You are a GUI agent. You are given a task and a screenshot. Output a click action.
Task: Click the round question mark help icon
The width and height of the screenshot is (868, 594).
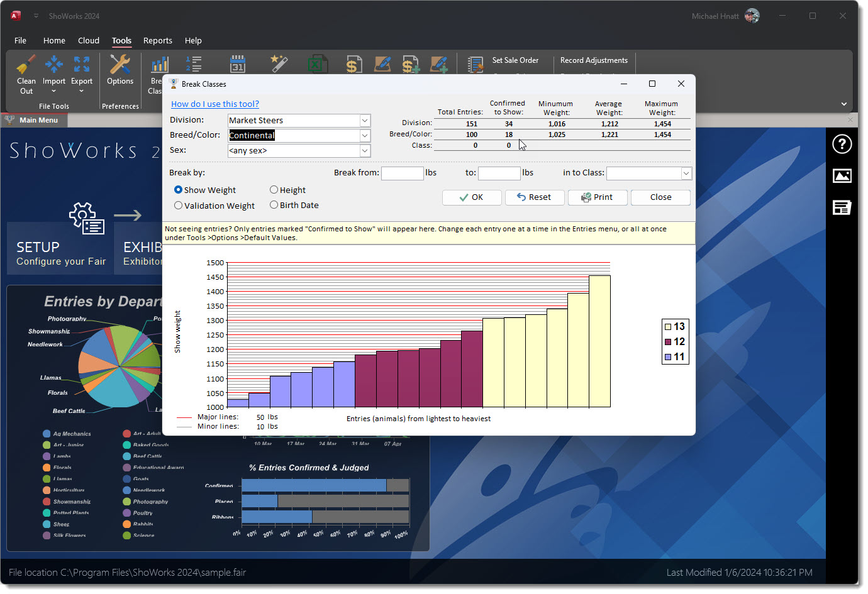pyautogui.click(x=842, y=145)
